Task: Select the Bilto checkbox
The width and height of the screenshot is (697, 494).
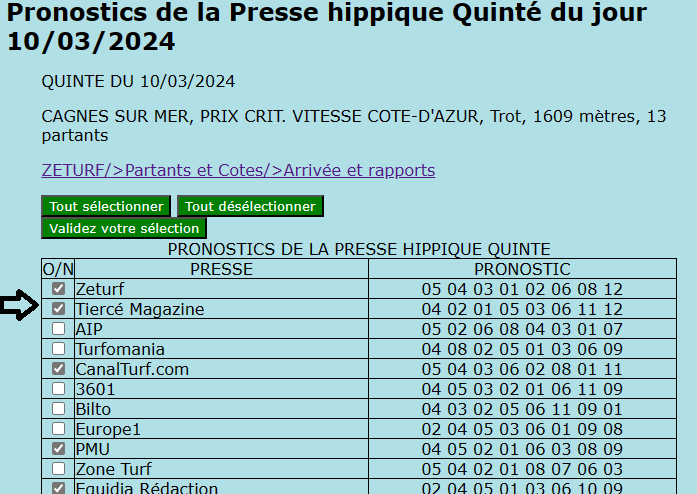Action: (59, 409)
